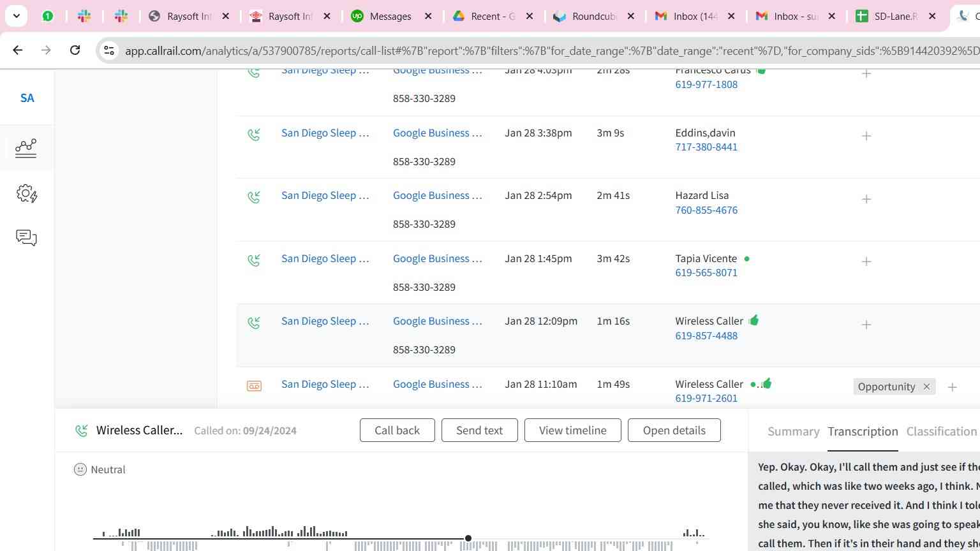The image size is (980, 551).
Task: Switch to the Messages browser tab
Action: [391, 17]
